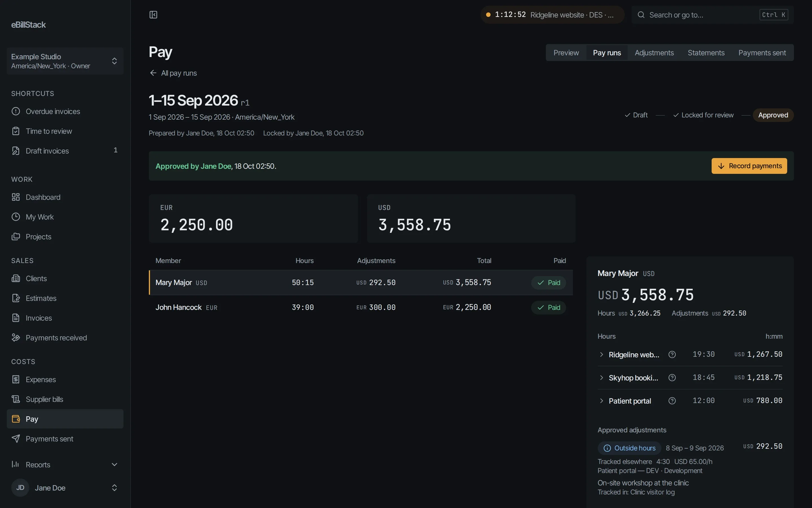
Task: Click the Locked for review stage
Action: click(703, 115)
